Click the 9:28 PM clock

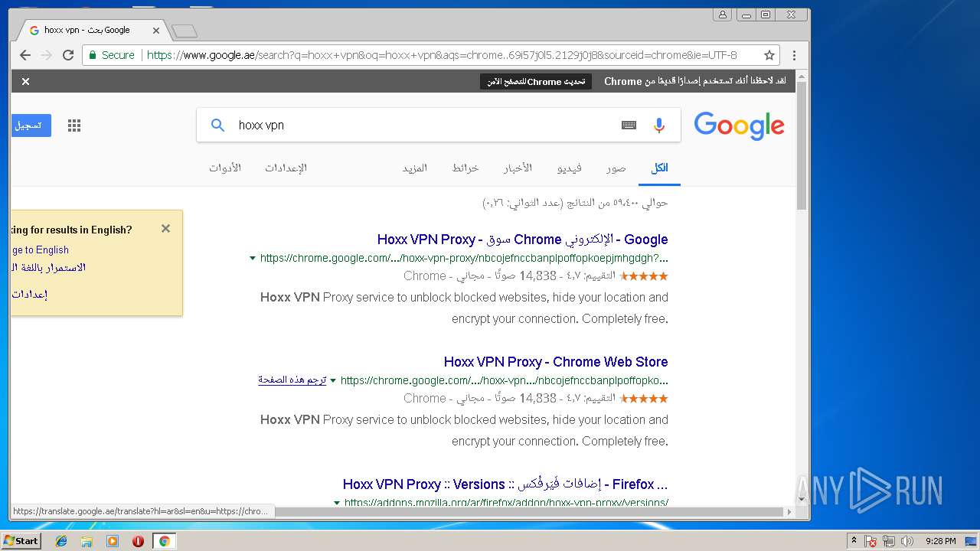click(940, 541)
